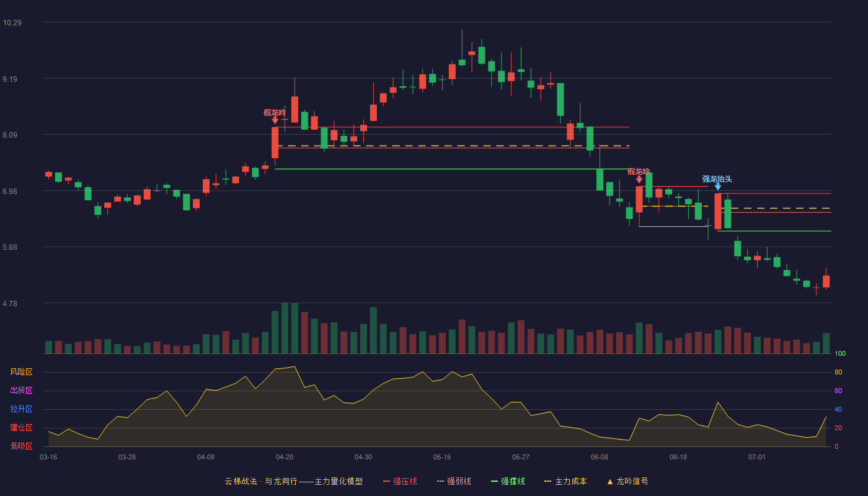Click the 80 indicator scale value

pos(838,372)
